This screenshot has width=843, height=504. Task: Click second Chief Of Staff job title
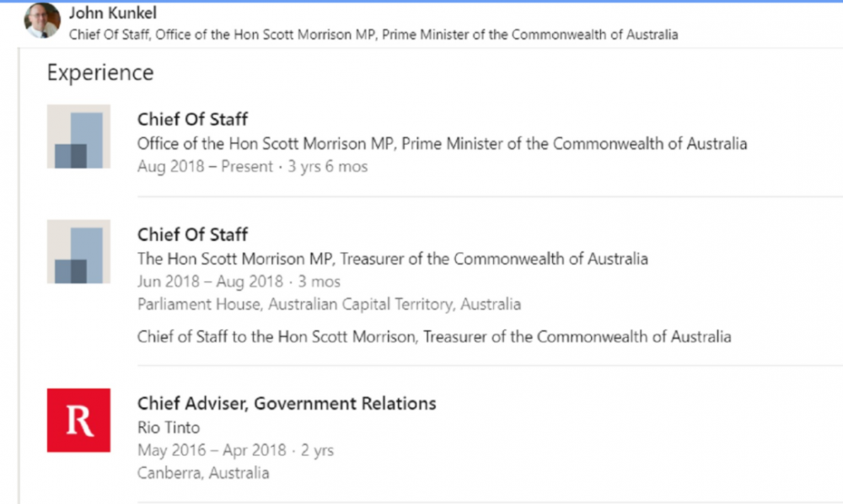point(192,235)
